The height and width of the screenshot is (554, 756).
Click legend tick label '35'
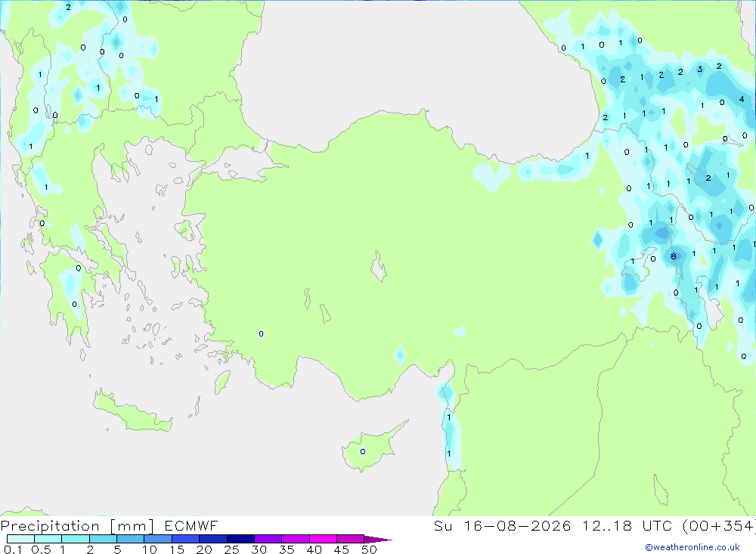(x=287, y=549)
